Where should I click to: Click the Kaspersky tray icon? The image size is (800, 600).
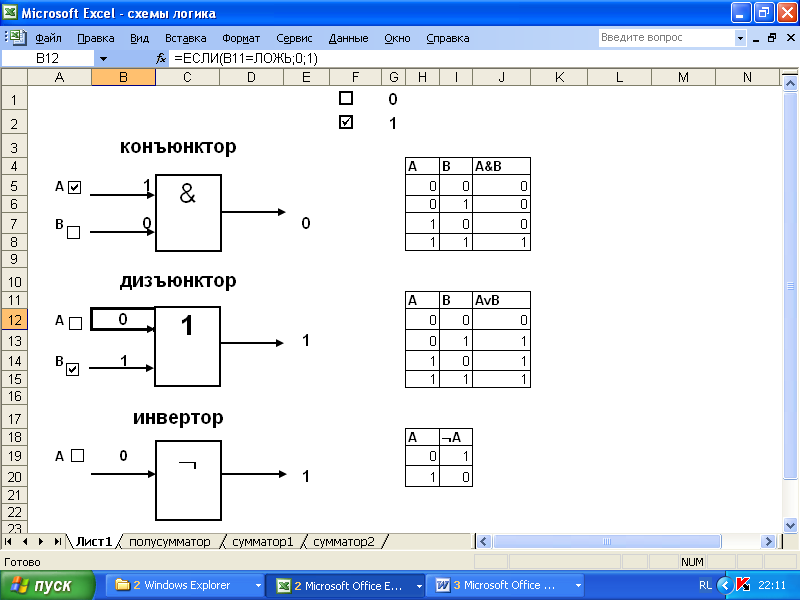pos(743,585)
